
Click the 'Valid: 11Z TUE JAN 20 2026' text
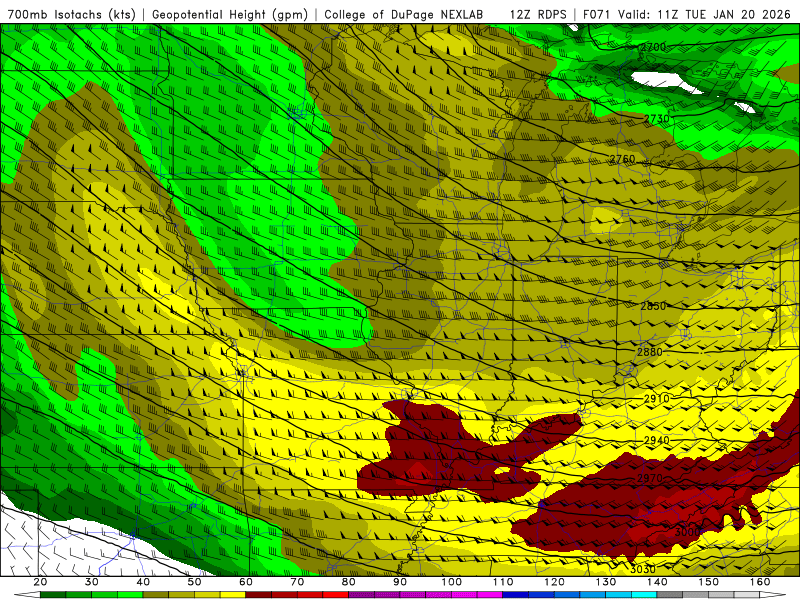click(x=704, y=14)
